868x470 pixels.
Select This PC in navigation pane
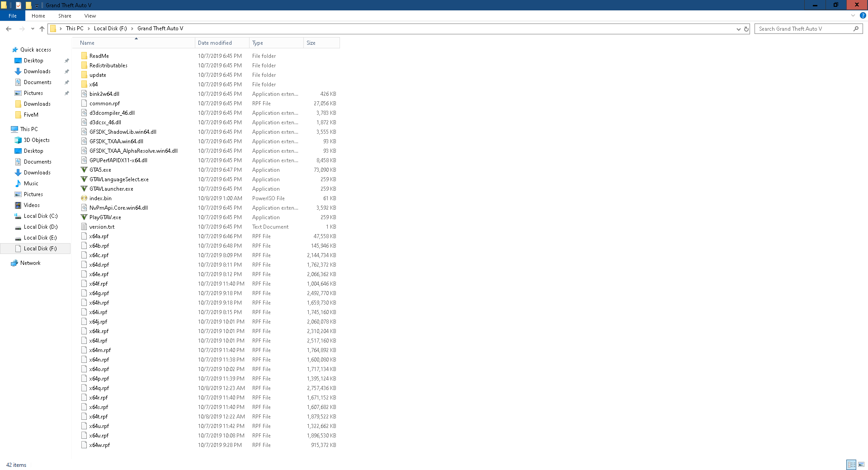(29, 129)
